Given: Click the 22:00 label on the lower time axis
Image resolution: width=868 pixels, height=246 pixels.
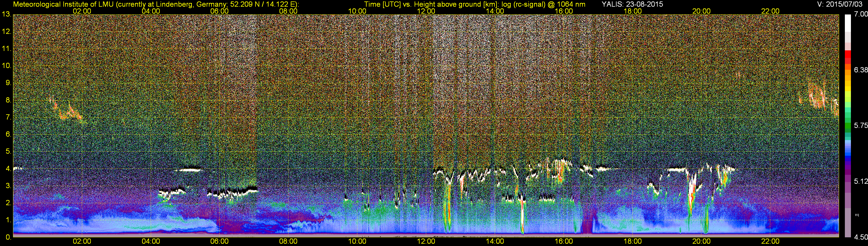Looking at the screenshot, I should pos(770,242).
